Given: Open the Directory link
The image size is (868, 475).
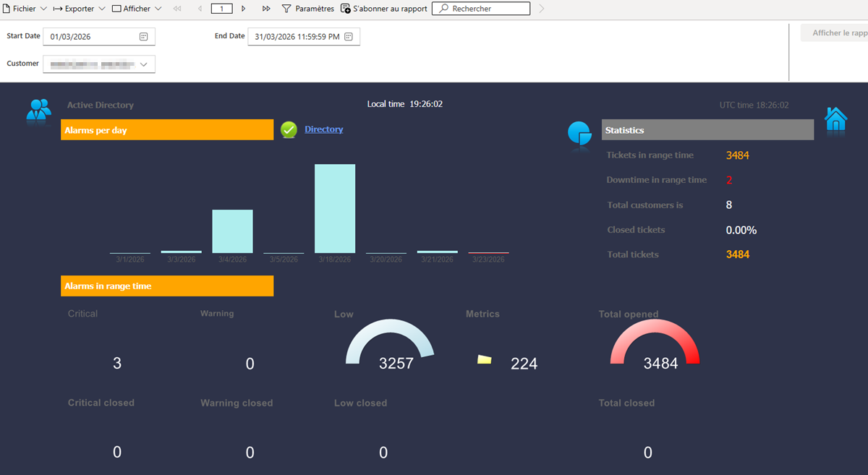Looking at the screenshot, I should pos(323,129).
